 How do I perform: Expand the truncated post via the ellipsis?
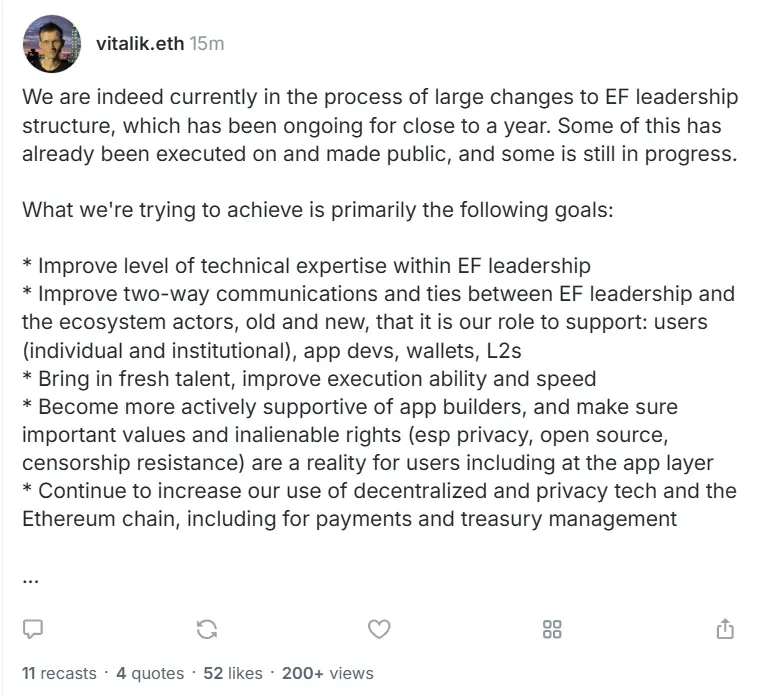(30, 579)
